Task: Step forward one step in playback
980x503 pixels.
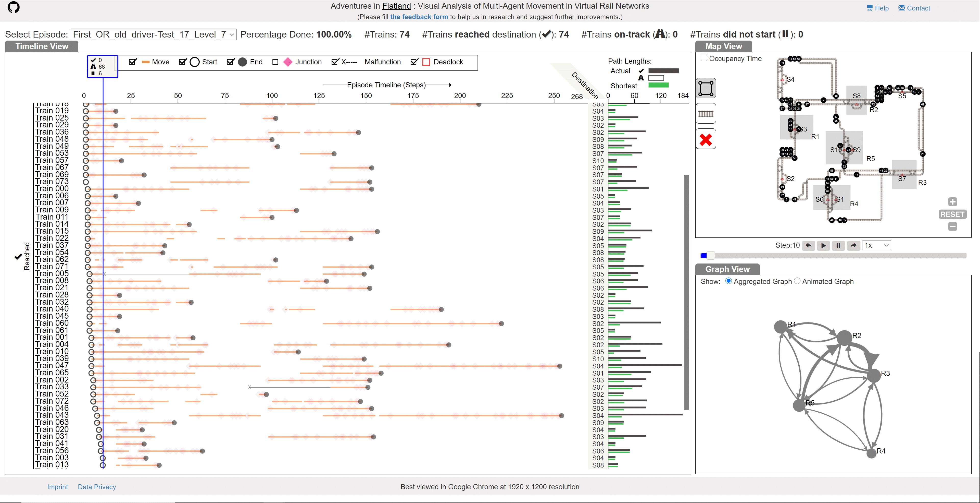Action: (853, 246)
